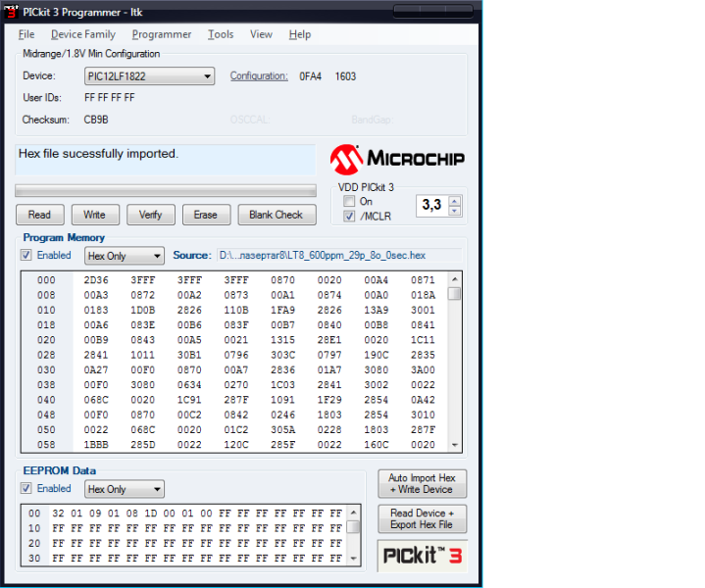Open the File menu

26,34
